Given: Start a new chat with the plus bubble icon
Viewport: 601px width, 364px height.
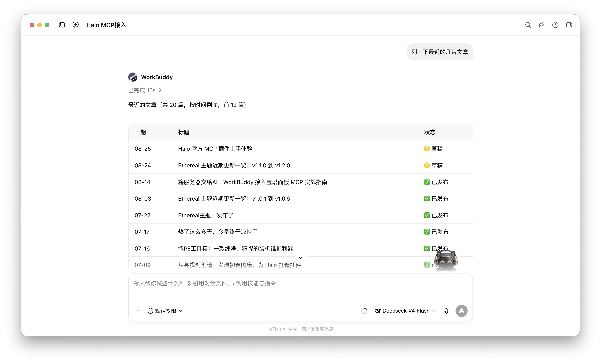Looking at the screenshot, I should 76,25.
